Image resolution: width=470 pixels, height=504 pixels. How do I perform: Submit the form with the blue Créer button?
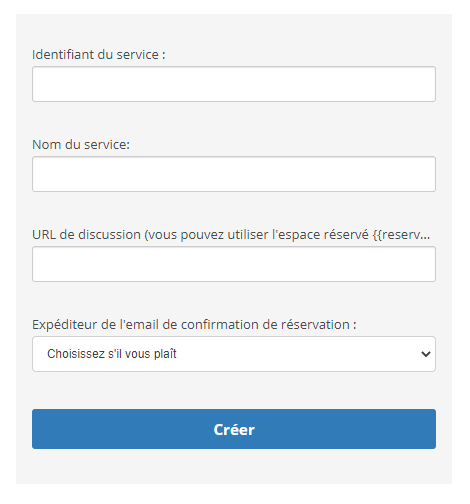click(x=234, y=429)
